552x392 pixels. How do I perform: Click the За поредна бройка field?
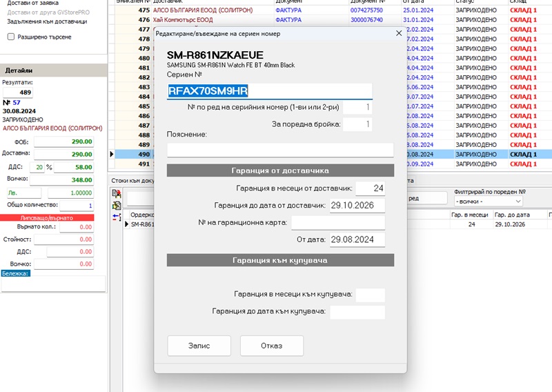[x=357, y=124]
